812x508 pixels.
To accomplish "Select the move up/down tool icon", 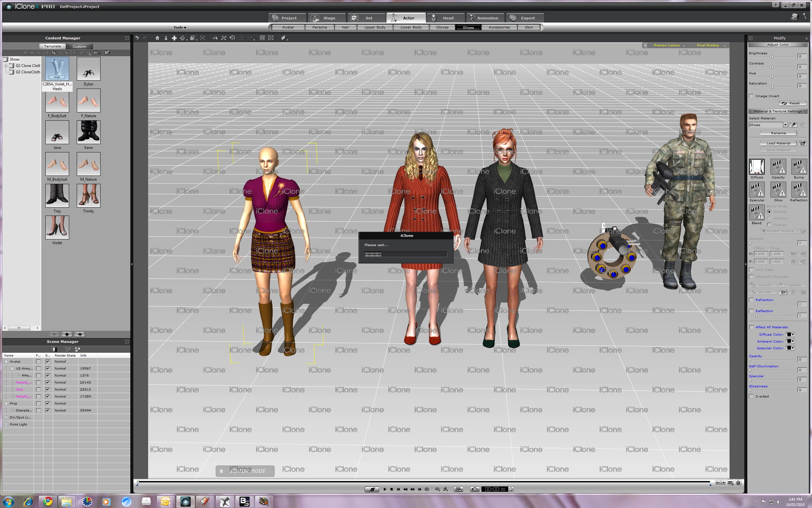I will [x=166, y=38].
